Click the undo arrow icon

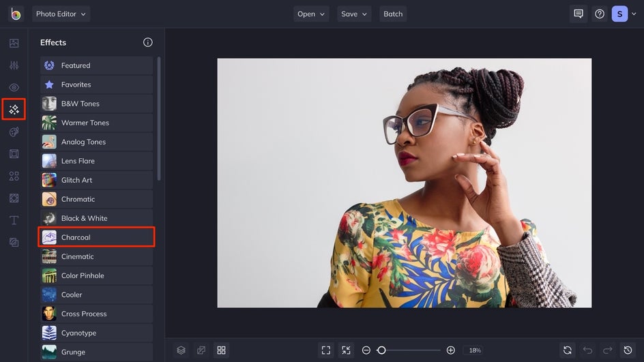point(588,350)
